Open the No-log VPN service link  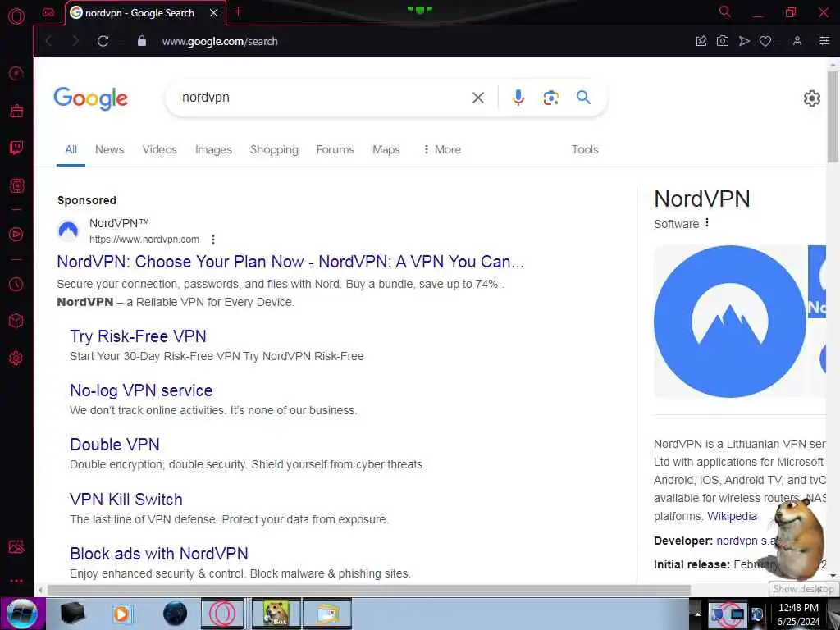pyautogui.click(x=141, y=390)
